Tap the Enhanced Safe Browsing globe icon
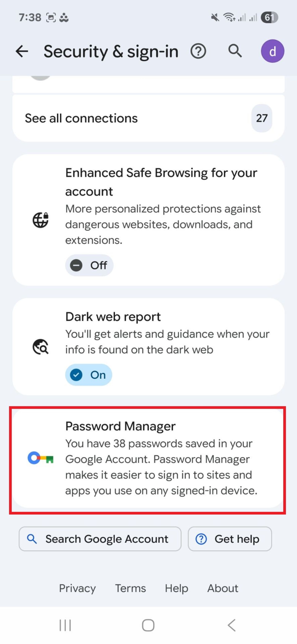The width and height of the screenshot is (297, 644). (x=41, y=220)
